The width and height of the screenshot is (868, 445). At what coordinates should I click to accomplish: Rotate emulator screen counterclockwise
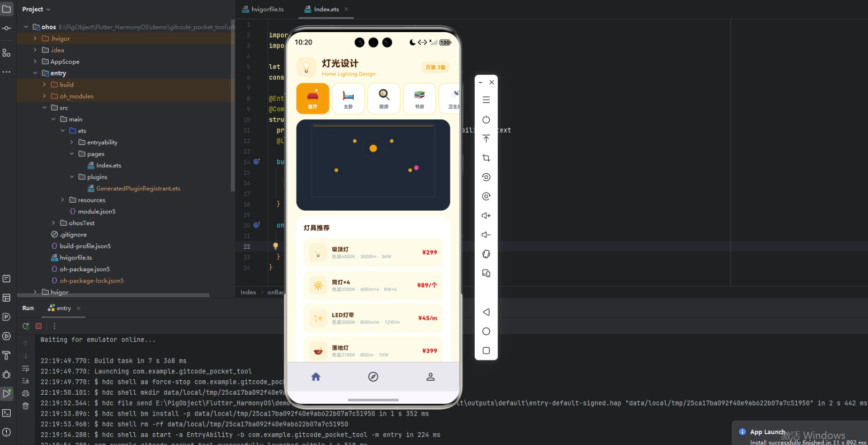[x=486, y=177]
